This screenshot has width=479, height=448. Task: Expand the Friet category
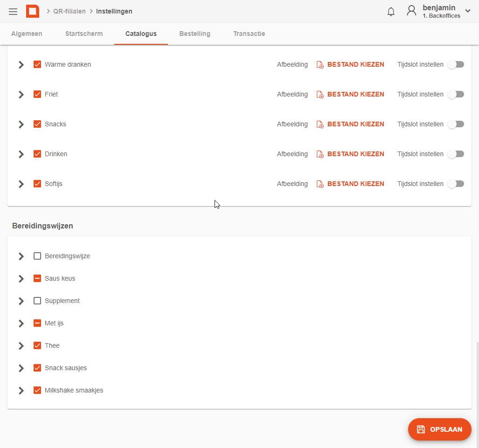point(21,95)
